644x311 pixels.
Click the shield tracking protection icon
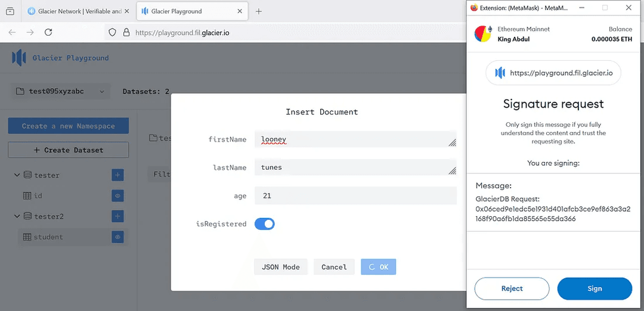[113, 32]
